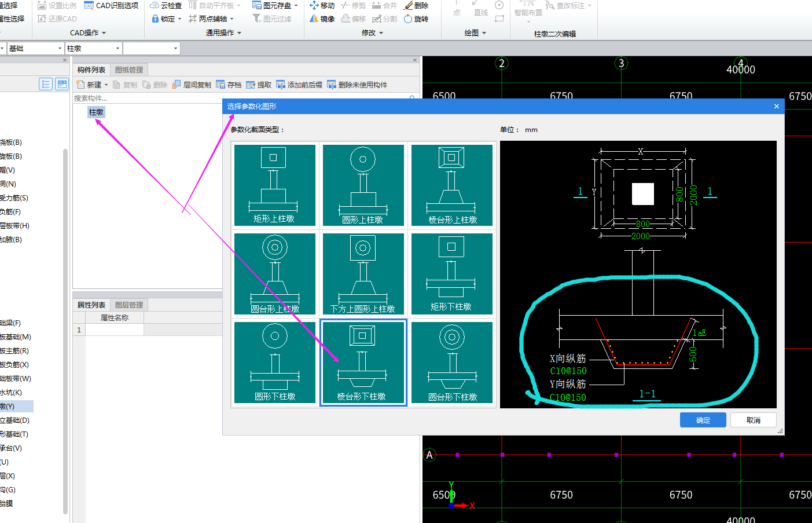Viewport: 812px width, 523px height.
Task: Expand the 通用操作 group menu
Action: pyautogui.click(x=223, y=33)
